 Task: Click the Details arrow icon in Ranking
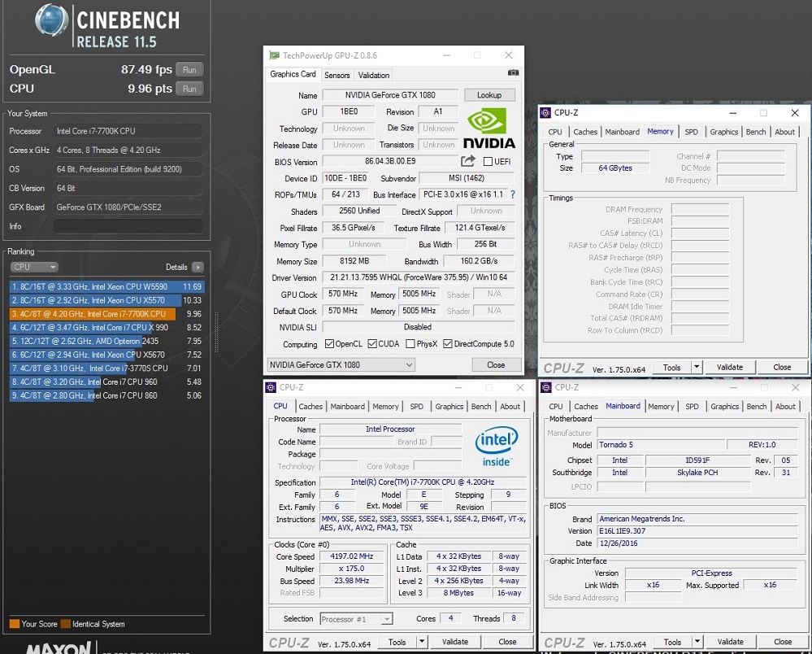coord(198,267)
